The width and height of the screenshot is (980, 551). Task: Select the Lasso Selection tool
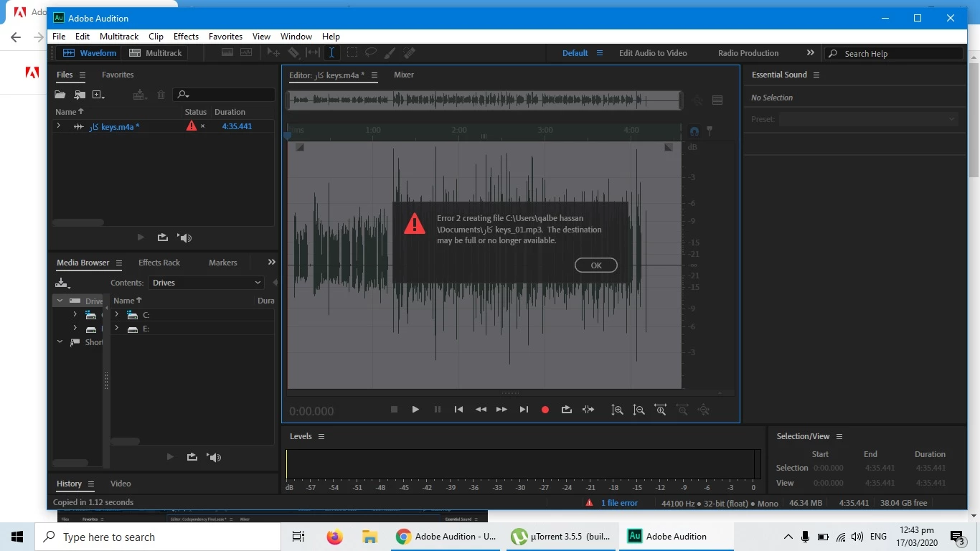[371, 52]
